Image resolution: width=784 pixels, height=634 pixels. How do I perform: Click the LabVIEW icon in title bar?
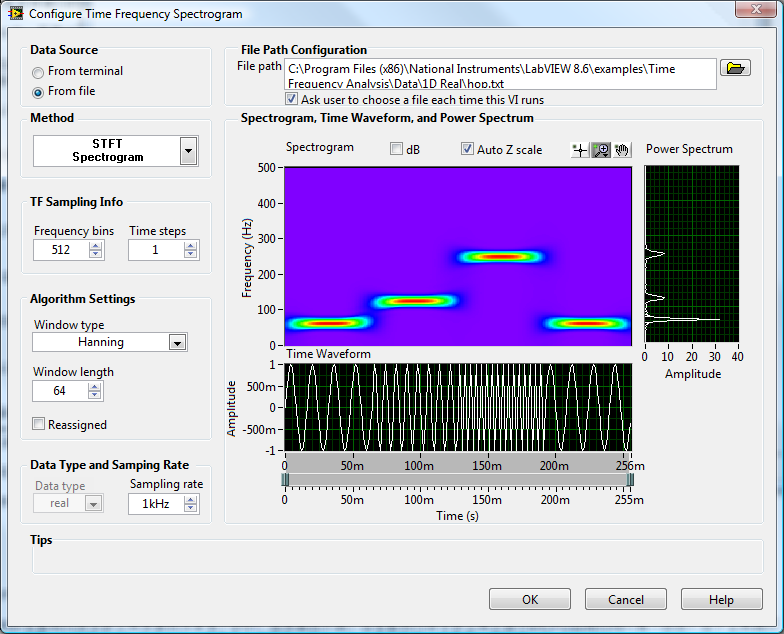point(14,13)
